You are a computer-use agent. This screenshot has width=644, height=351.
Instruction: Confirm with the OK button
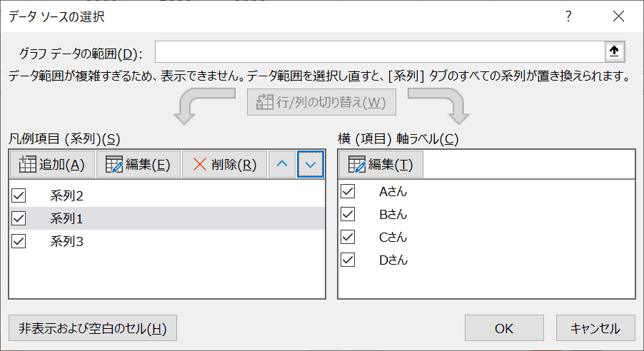click(504, 328)
